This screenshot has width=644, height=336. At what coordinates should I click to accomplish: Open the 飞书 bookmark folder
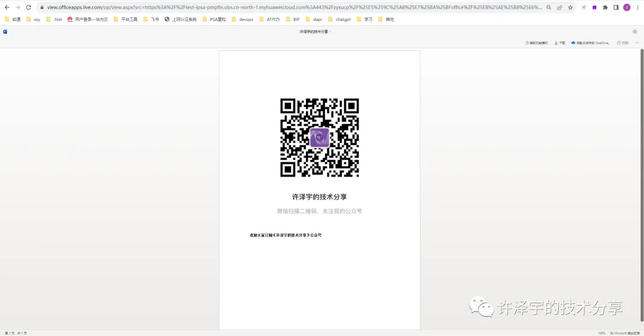tap(151, 19)
